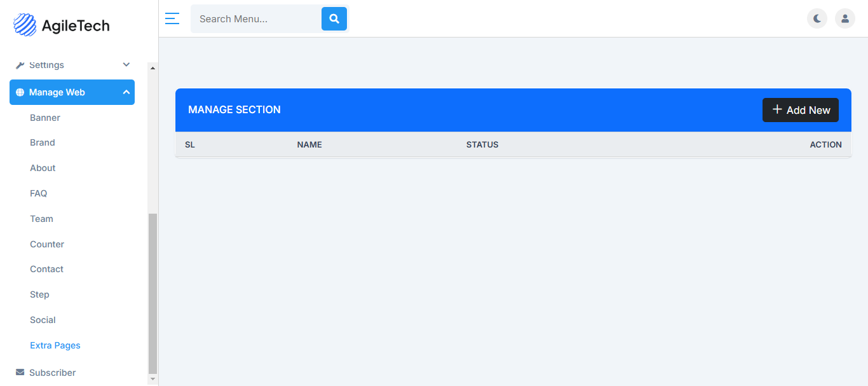The height and width of the screenshot is (386, 868).
Task: Open the user profile avatar icon
Action: point(845,18)
